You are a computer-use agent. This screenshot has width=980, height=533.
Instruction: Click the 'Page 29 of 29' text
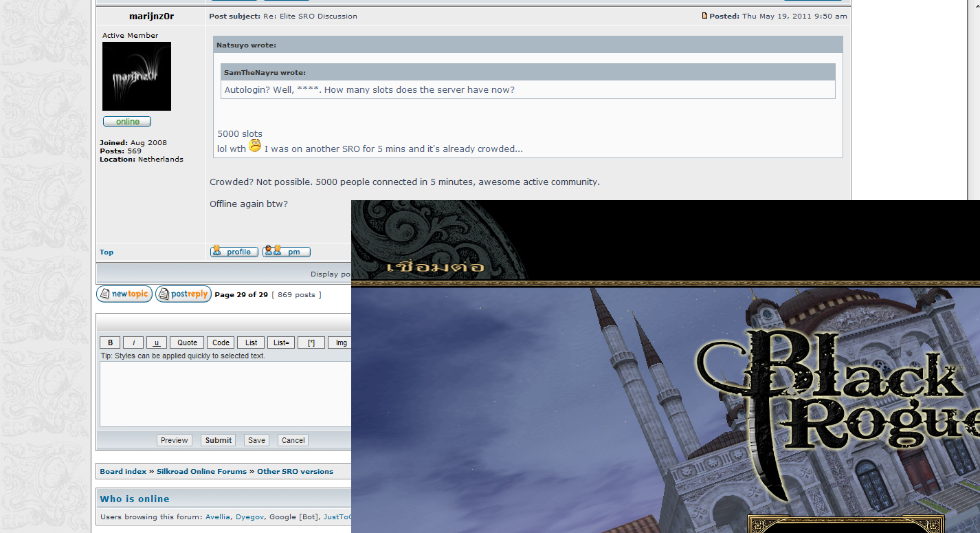(x=241, y=294)
